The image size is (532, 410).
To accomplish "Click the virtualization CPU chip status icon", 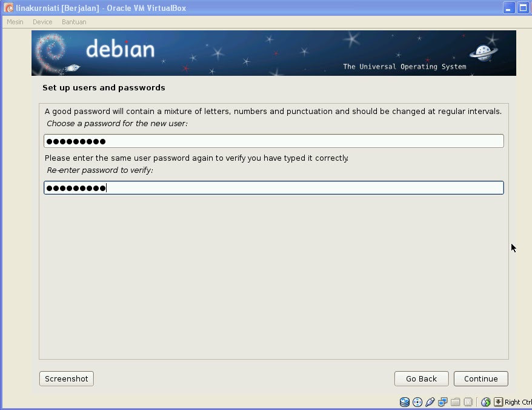I will (468, 402).
